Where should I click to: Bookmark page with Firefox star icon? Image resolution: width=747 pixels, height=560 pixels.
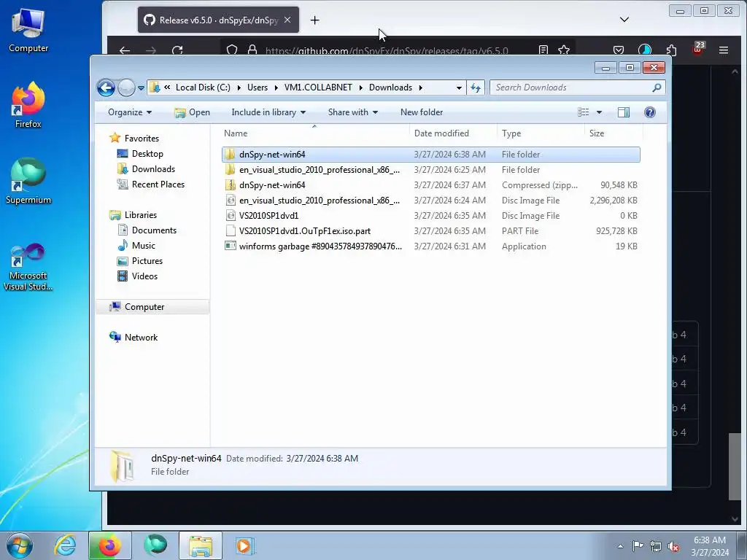coord(564,50)
